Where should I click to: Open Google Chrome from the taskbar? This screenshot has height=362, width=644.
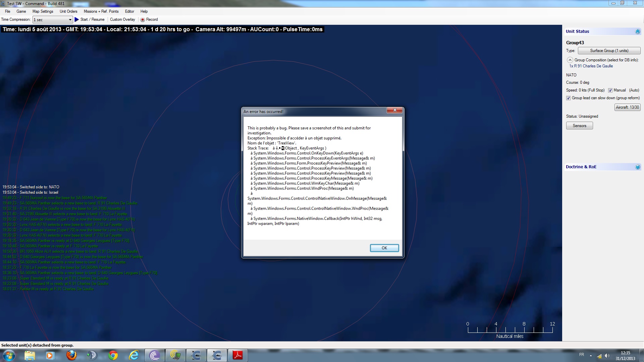point(113,355)
